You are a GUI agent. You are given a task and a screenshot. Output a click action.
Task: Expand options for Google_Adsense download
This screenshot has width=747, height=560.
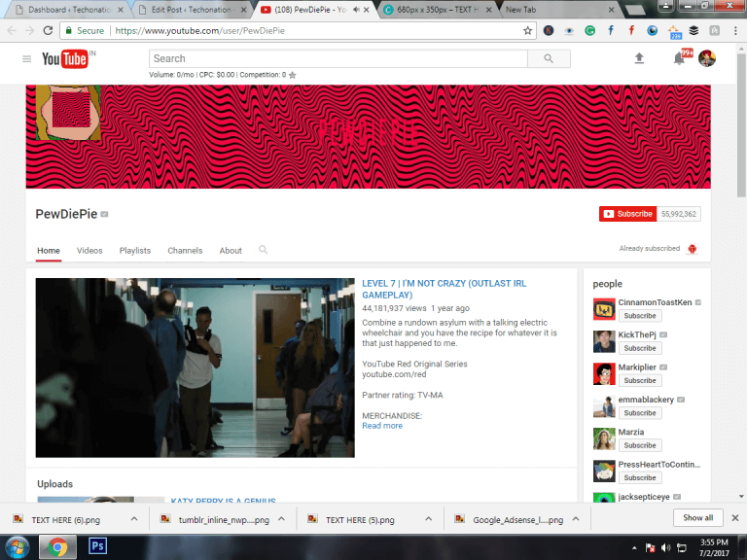point(576,519)
